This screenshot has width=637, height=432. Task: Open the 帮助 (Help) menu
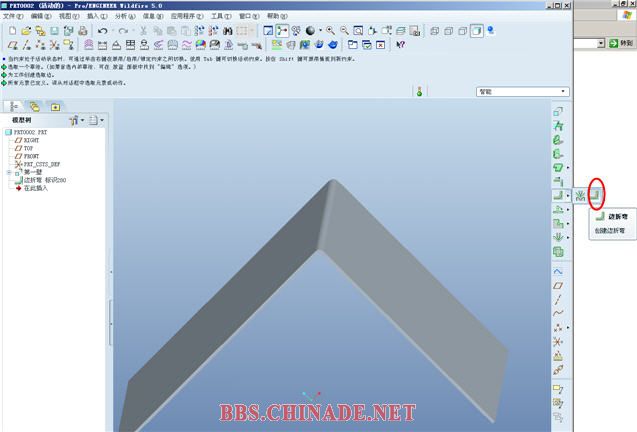[277, 16]
